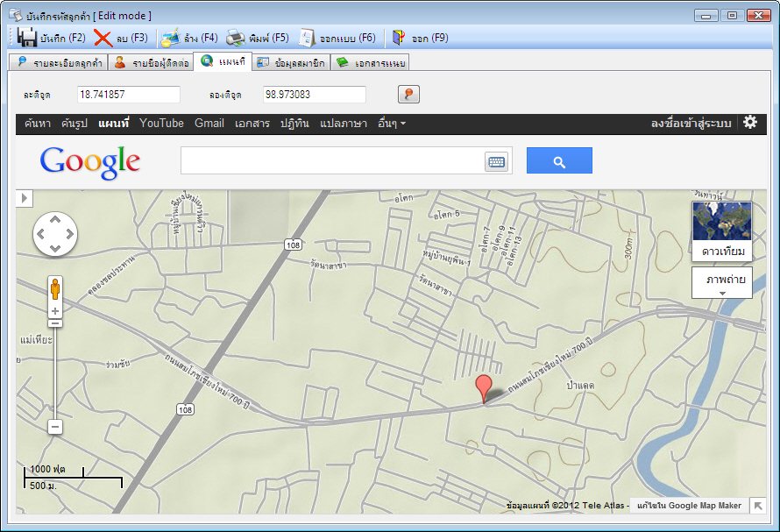
Task: Open the on-screen keyboard in search box
Action: click(496, 162)
